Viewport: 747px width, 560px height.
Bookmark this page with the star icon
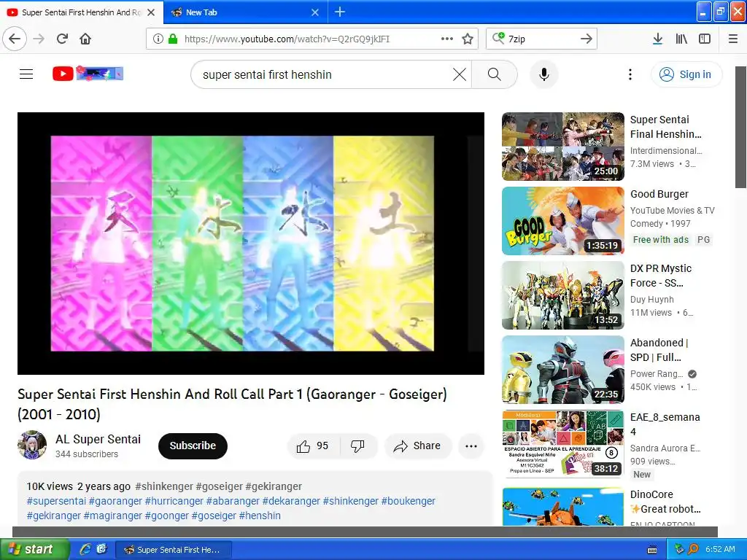point(468,39)
